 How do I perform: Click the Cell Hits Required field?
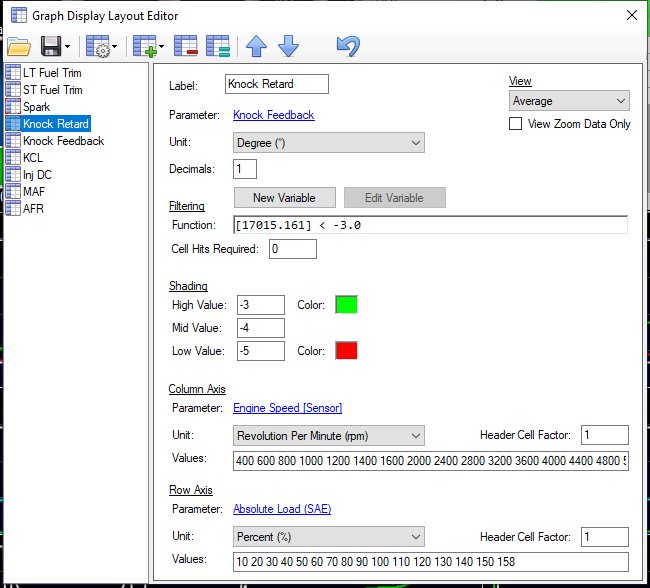pyautogui.click(x=293, y=249)
